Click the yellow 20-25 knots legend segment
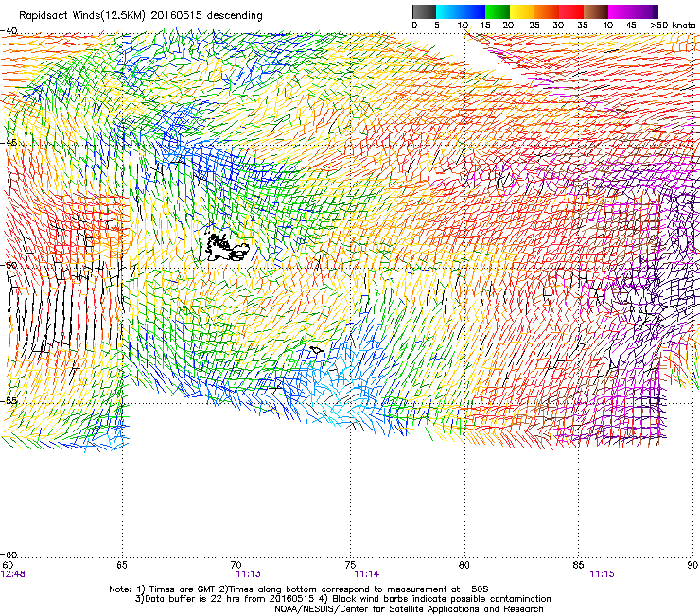 click(x=521, y=11)
